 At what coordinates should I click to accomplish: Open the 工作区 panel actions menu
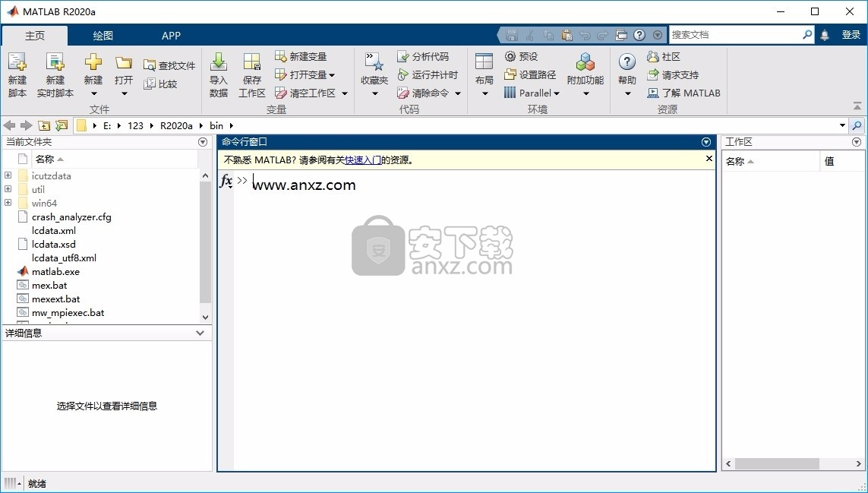pyautogui.click(x=857, y=142)
